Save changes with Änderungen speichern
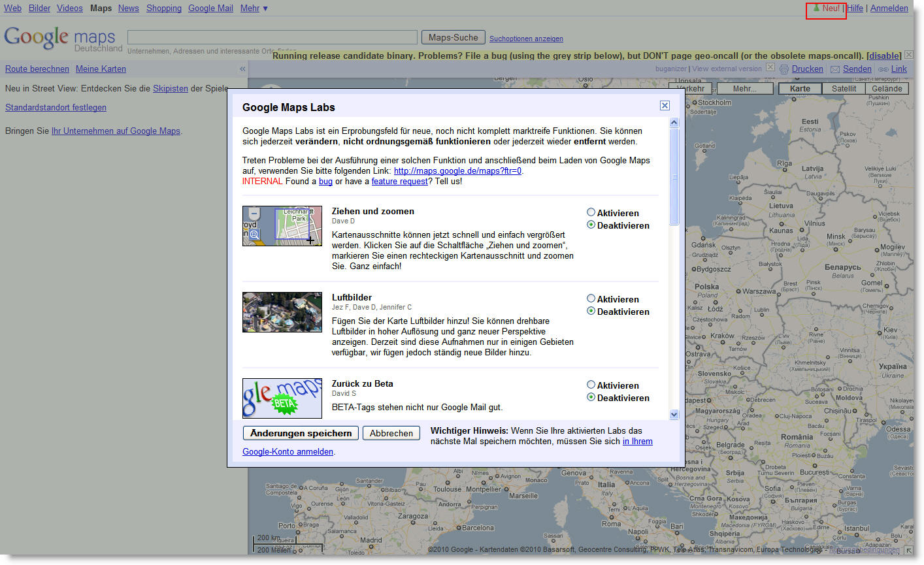 click(x=301, y=433)
